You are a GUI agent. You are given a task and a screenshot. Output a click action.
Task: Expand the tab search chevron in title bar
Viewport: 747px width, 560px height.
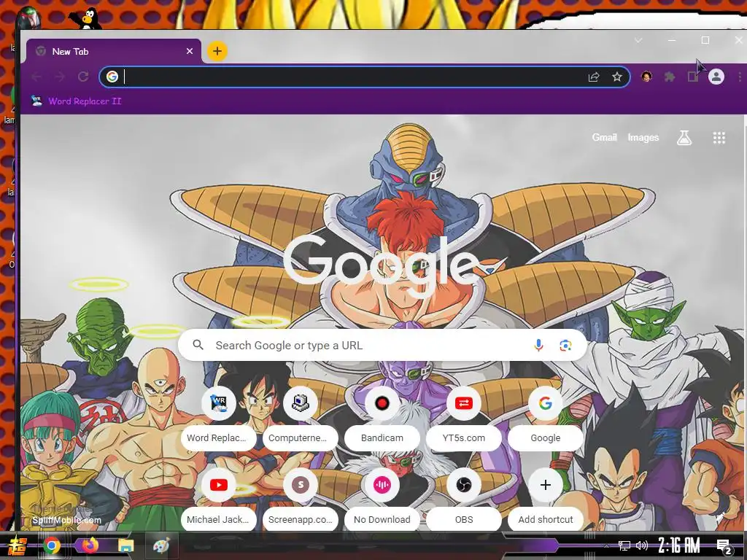pos(638,41)
